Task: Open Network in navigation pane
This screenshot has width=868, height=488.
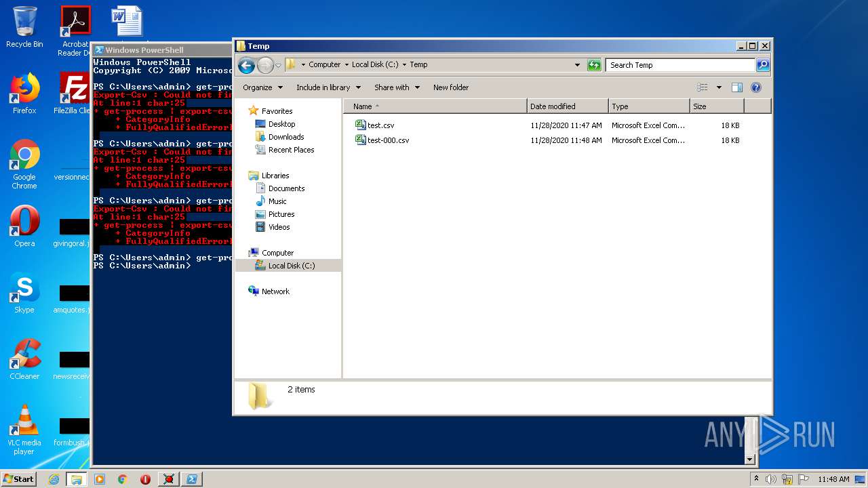Action: tap(269, 291)
